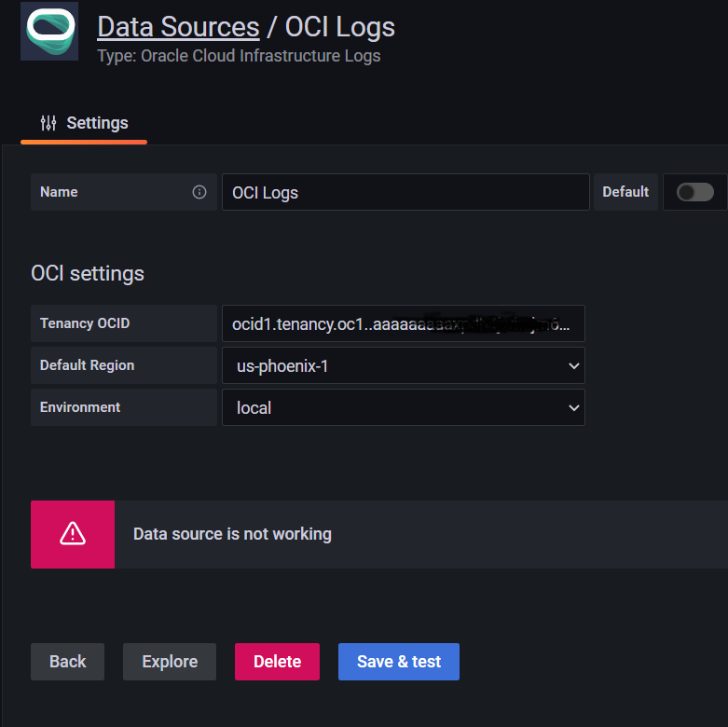Screen dimensions: 728x727
Task: Click the info icon beside Name
Action: point(199,192)
